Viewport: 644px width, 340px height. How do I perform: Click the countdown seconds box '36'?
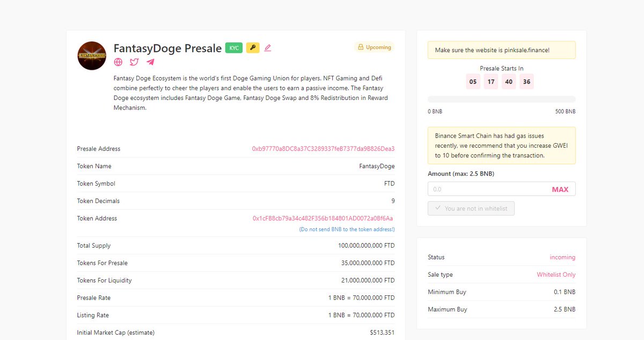(x=526, y=82)
